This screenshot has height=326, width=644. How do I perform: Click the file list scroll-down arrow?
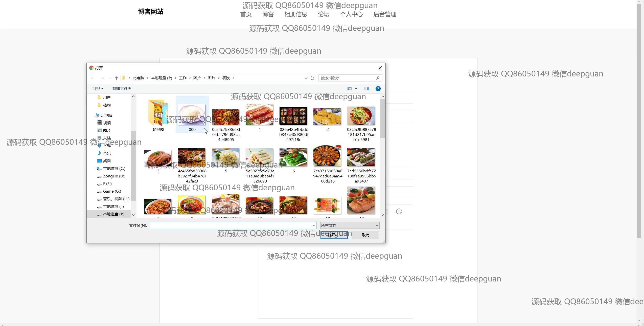(383, 215)
